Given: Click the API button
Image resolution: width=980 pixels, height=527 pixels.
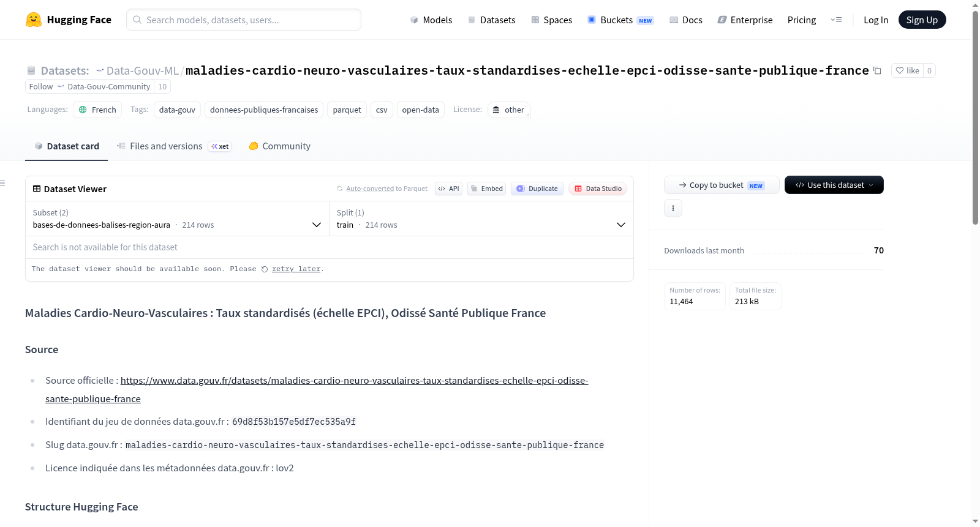Looking at the screenshot, I should pos(449,189).
